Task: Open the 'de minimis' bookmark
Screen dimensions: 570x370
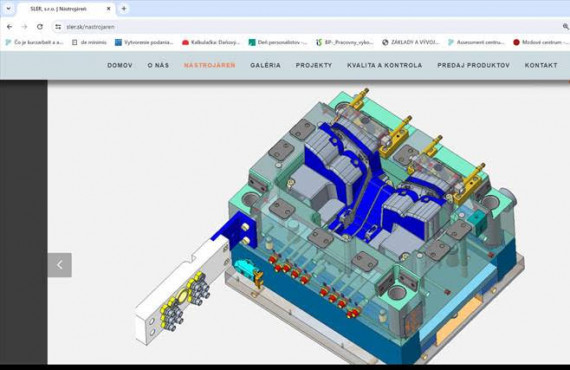Action: pyautogui.click(x=89, y=43)
